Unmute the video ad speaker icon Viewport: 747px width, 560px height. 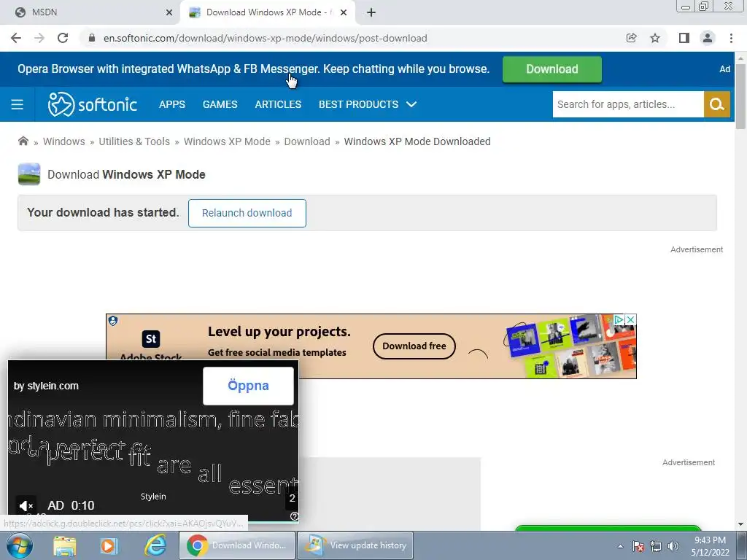click(x=26, y=506)
